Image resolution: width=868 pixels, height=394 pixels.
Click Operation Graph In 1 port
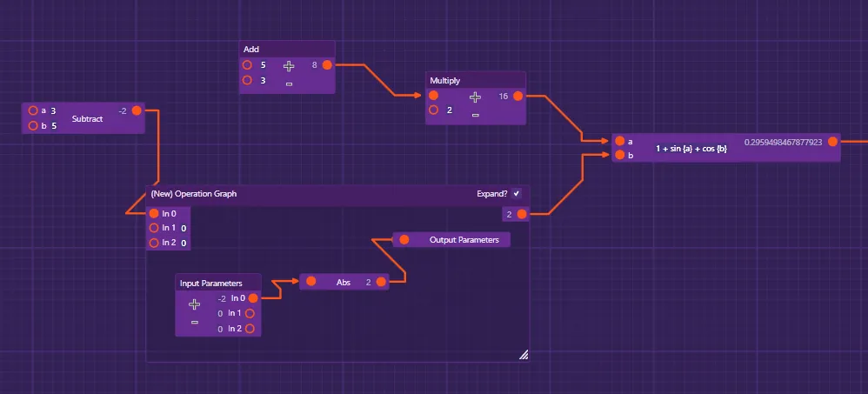point(154,228)
